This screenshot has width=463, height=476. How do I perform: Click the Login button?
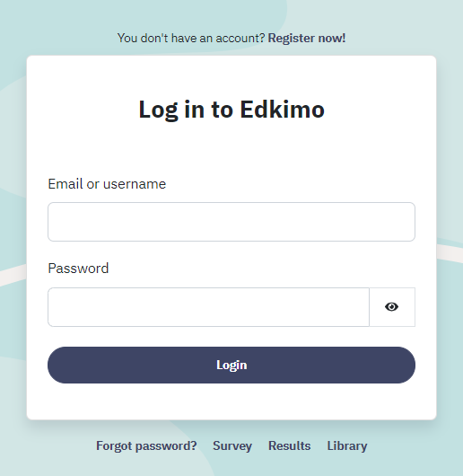pyautogui.click(x=231, y=365)
